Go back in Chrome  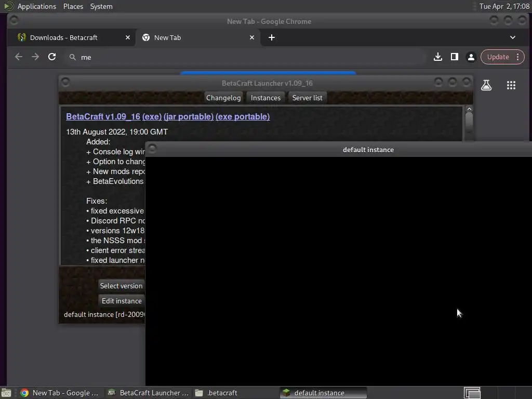(x=19, y=57)
